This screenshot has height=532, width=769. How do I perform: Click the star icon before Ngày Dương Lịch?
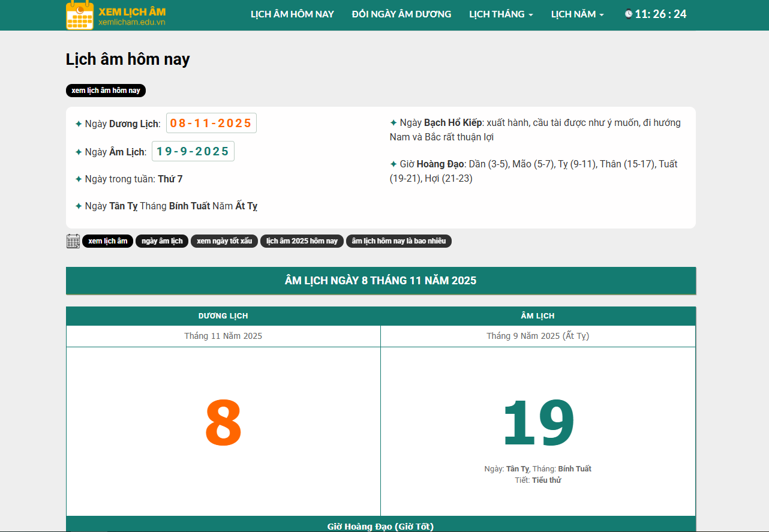pyautogui.click(x=79, y=124)
